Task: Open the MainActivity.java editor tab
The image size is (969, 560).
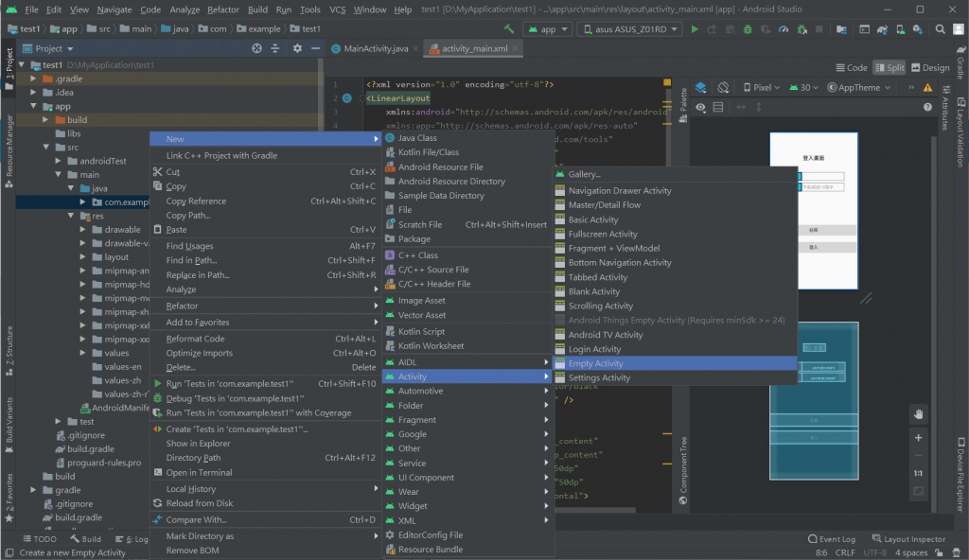Action: coord(376,48)
